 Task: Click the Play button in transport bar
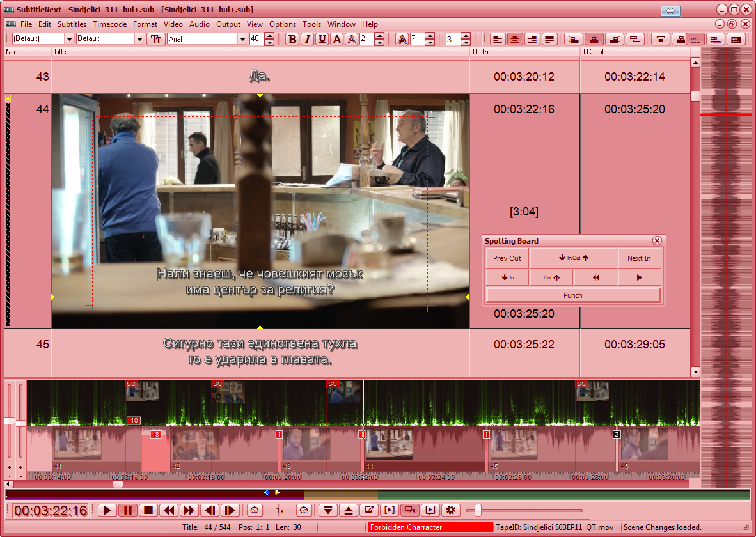107,510
